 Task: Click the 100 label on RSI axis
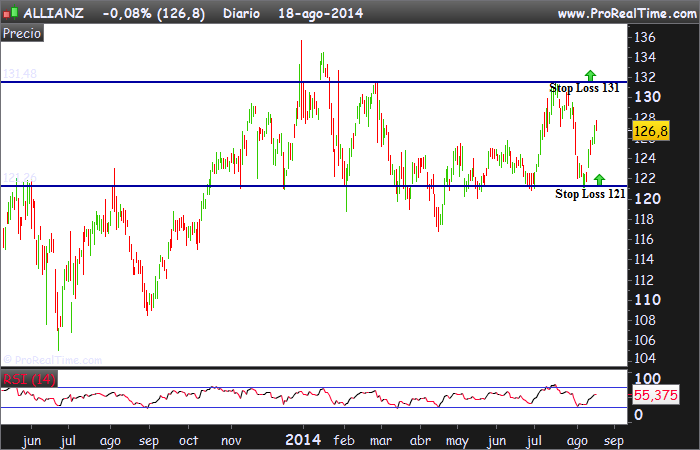(x=647, y=379)
